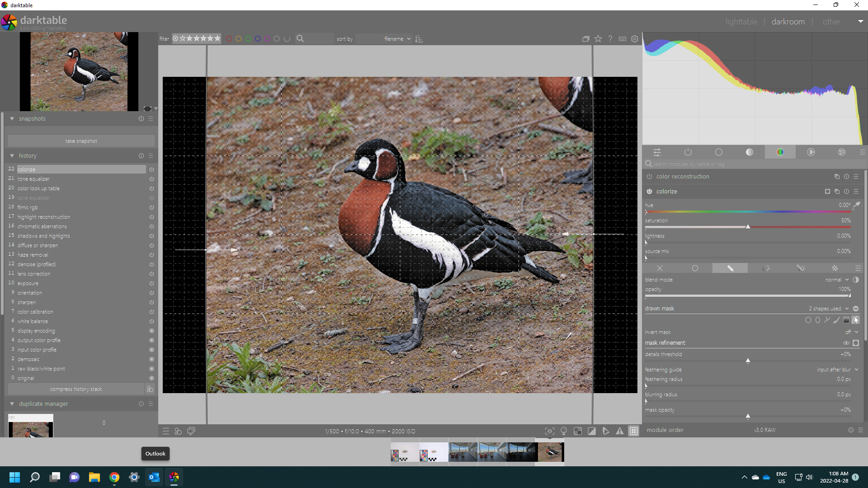This screenshot has width=868, height=488.
Task: Choose the brush mask drawing tool
Action: point(837,320)
